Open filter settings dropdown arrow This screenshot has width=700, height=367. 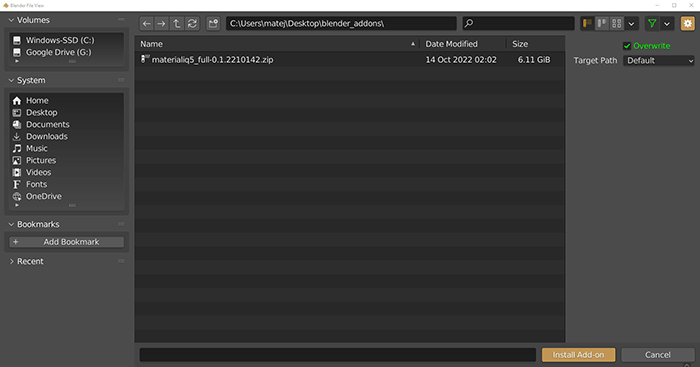[667, 24]
